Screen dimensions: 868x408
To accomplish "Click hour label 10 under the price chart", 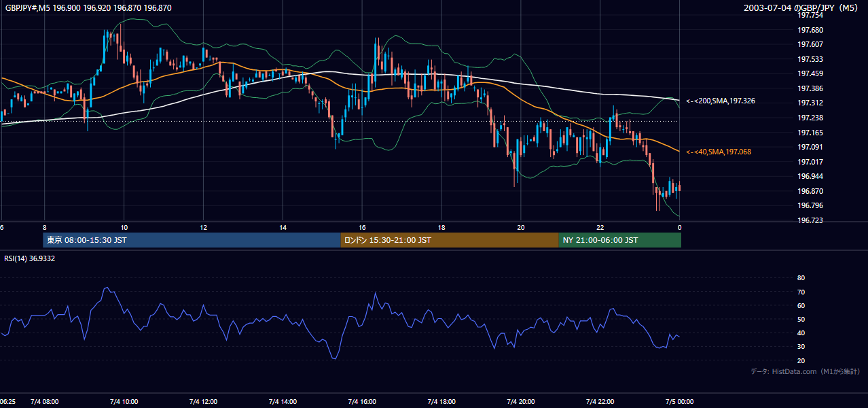I will tap(124, 227).
